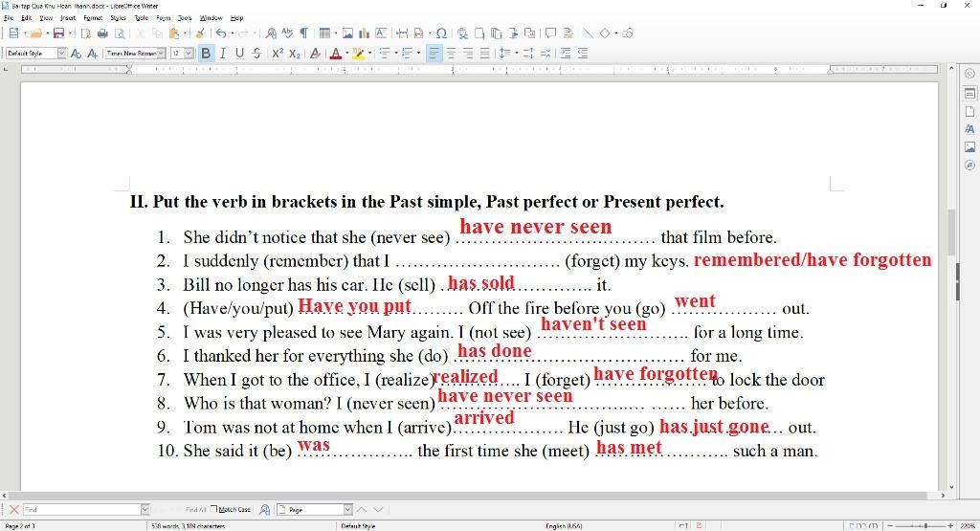Apply the red font color swatch

pyautogui.click(x=336, y=54)
